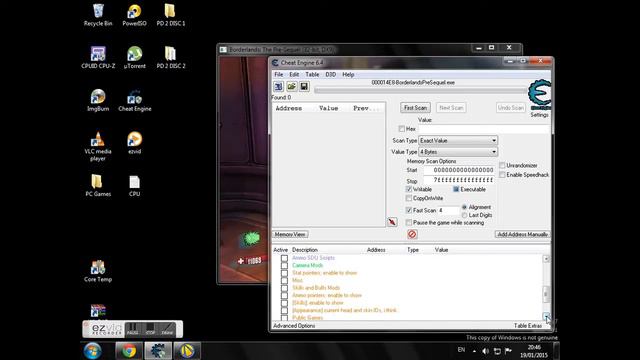The height and width of the screenshot is (360, 640).
Task: Toggle the Hex checkbox
Action: (x=402, y=129)
